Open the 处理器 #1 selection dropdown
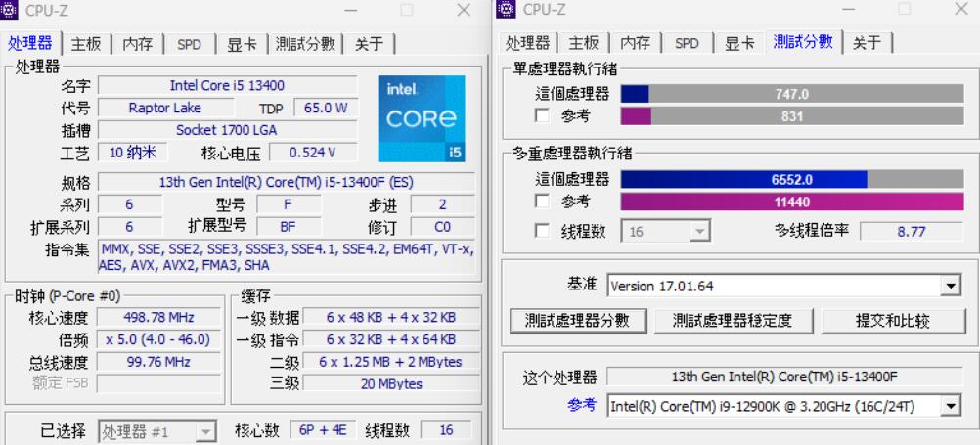Screen dimensions: 980x445 click(157, 432)
